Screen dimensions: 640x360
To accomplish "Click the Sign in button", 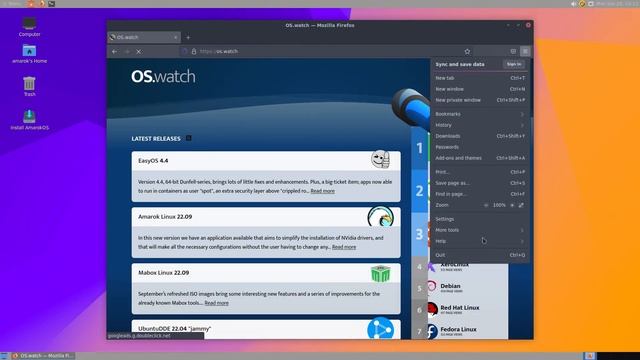I will coord(514,64).
